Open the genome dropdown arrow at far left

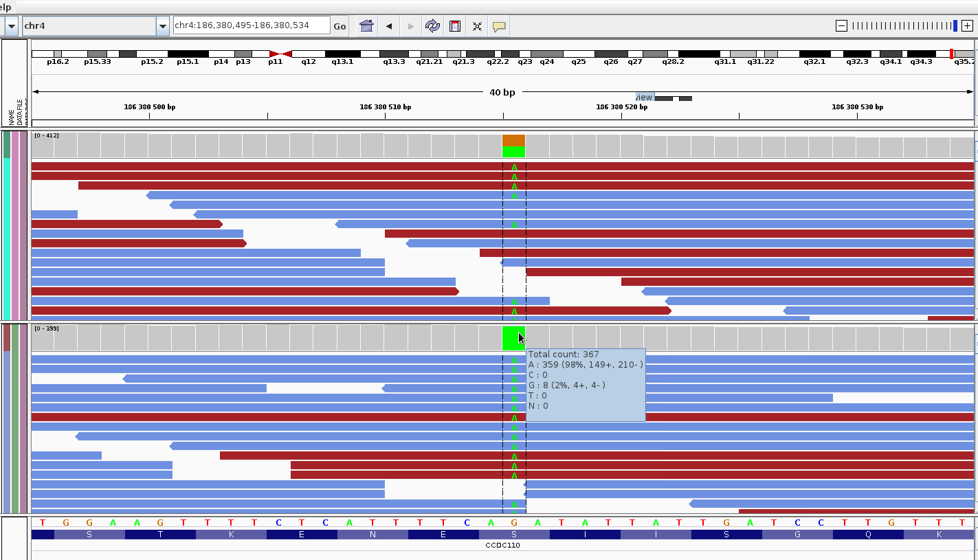[x=12, y=26]
